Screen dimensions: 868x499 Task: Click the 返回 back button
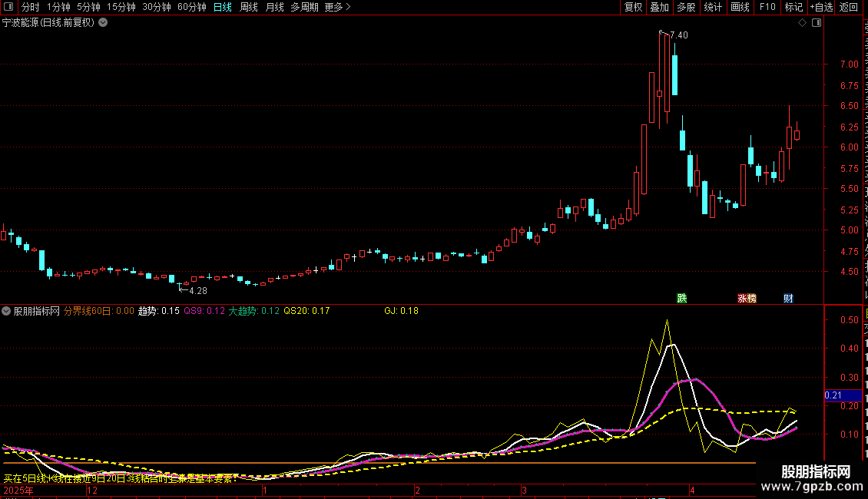849,7
